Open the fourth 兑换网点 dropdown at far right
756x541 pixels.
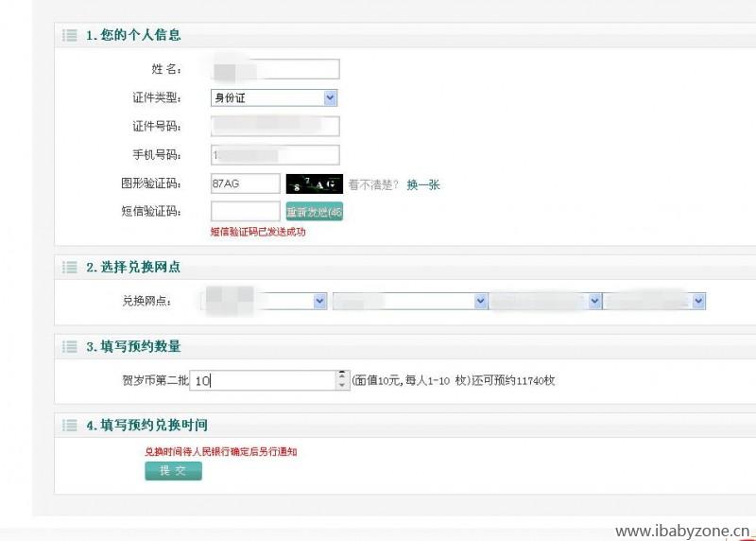(x=655, y=301)
